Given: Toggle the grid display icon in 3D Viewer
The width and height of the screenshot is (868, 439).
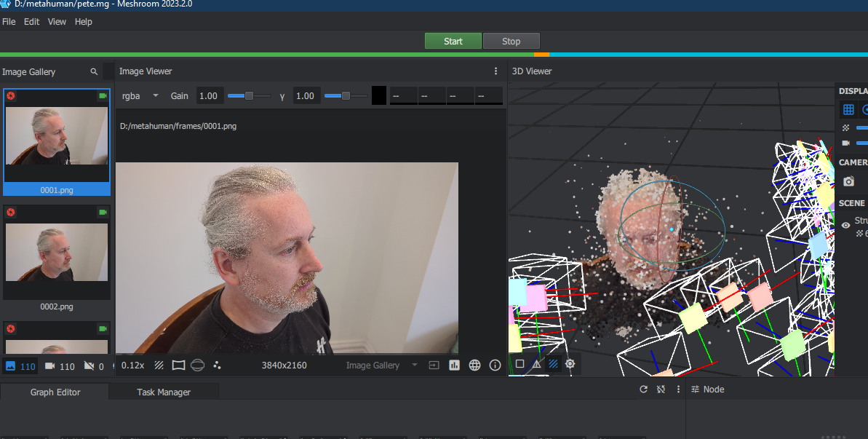Looking at the screenshot, I should click(848, 110).
